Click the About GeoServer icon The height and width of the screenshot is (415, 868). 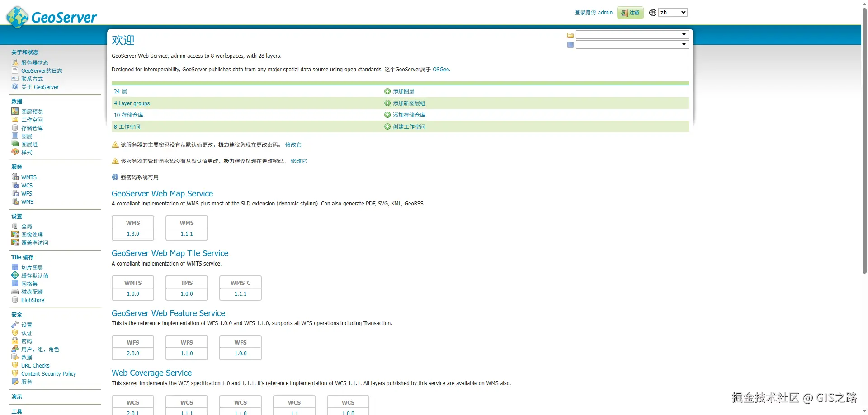(x=15, y=87)
